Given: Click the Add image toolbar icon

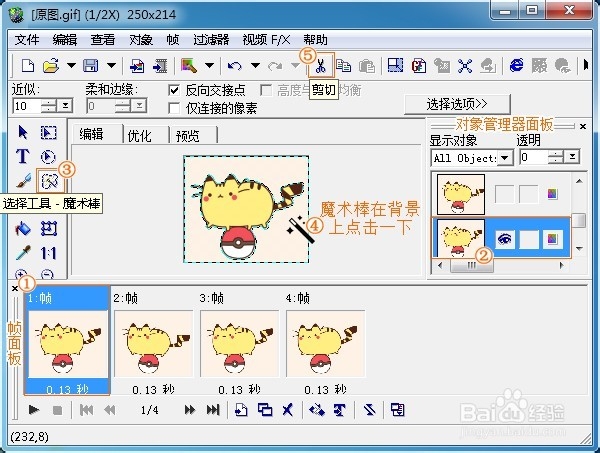Looking at the screenshot, I should (137, 66).
